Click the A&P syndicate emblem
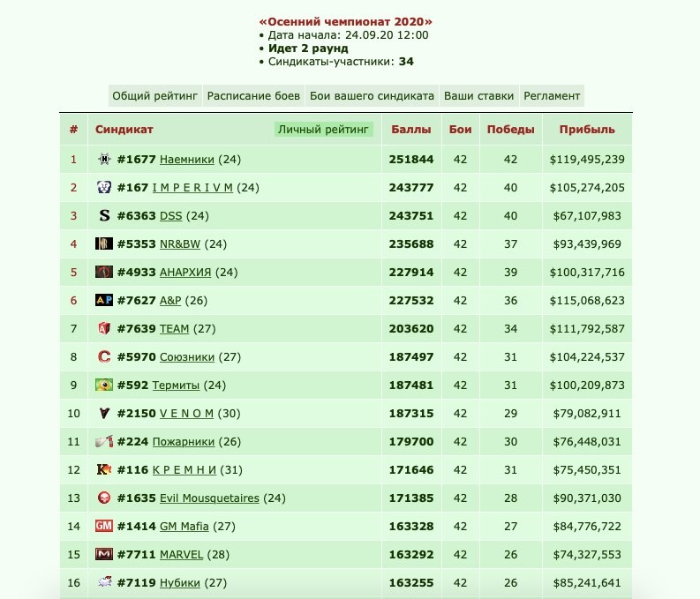Image resolution: width=700 pixels, height=599 pixels. pyautogui.click(x=104, y=300)
